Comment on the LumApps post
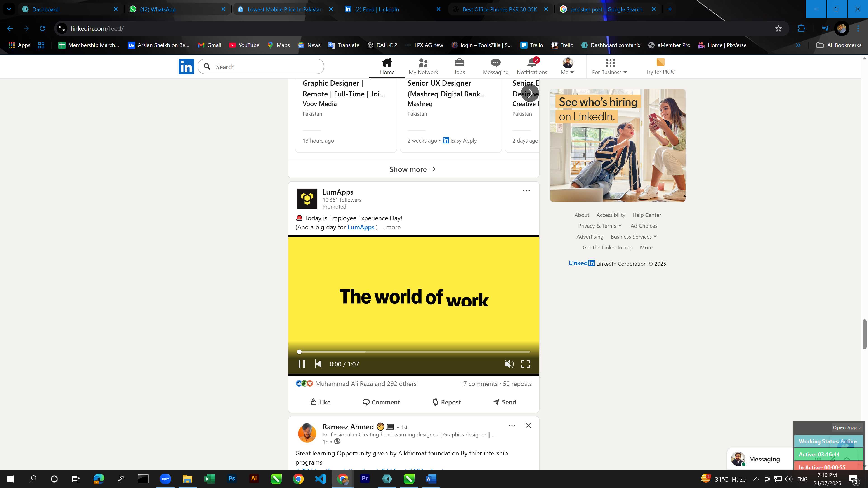Viewport: 868px width, 488px height. (x=381, y=402)
